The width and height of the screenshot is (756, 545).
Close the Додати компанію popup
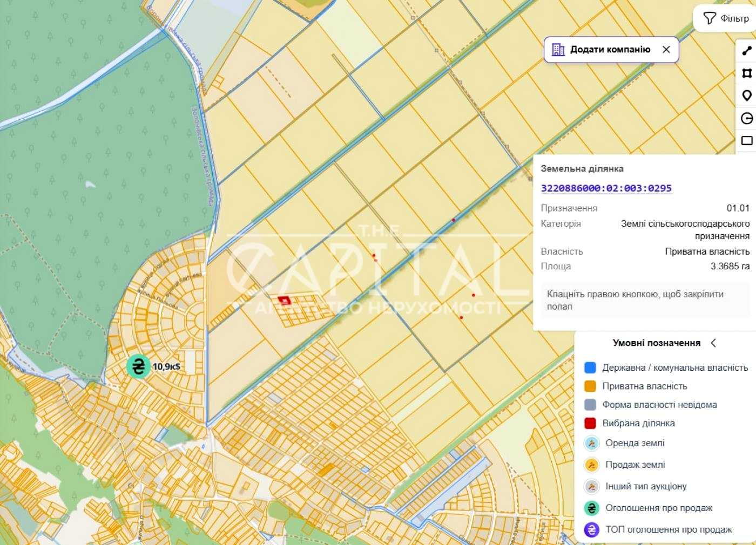(666, 50)
